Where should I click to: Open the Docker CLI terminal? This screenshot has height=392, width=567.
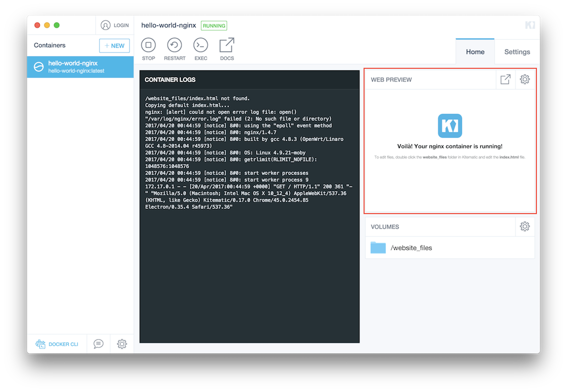tap(57, 344)
